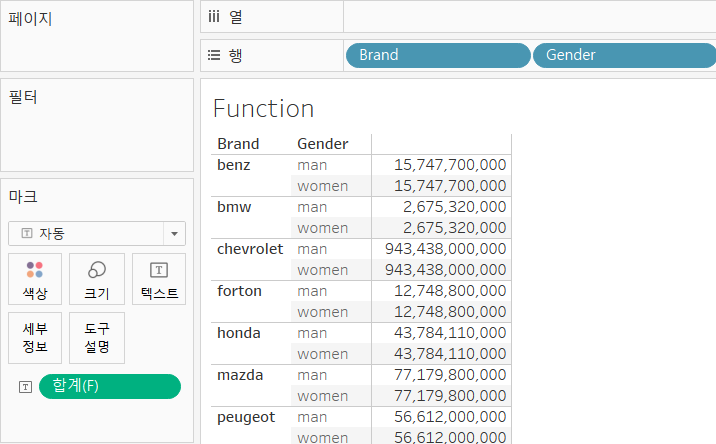The image size is (716, 444).
Task: Select the man label under bmw
Action: (x=312, y=207)
